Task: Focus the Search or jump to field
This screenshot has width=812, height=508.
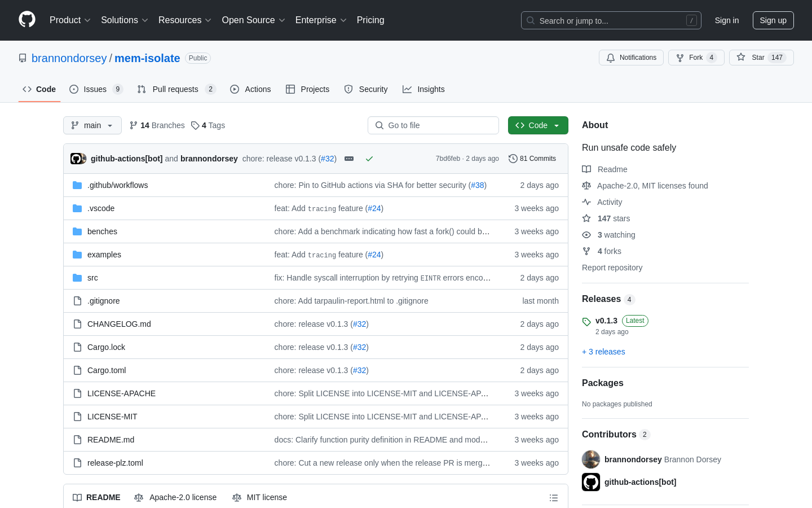Action: coord(611,20)
